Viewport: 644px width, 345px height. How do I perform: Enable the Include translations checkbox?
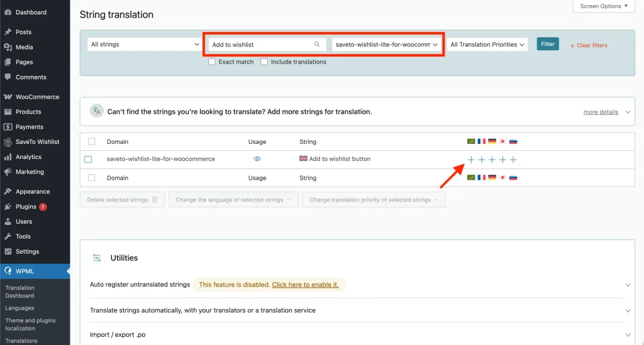264,62
